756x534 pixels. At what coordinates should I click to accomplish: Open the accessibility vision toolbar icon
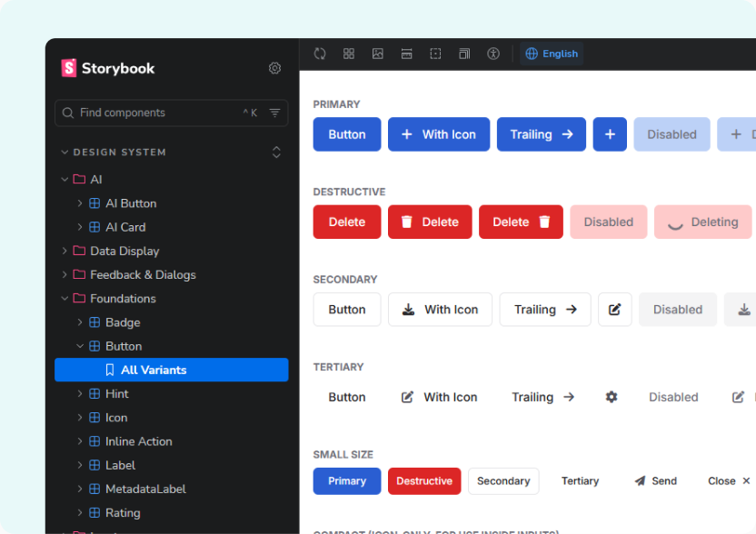click(x=493, y=54)
